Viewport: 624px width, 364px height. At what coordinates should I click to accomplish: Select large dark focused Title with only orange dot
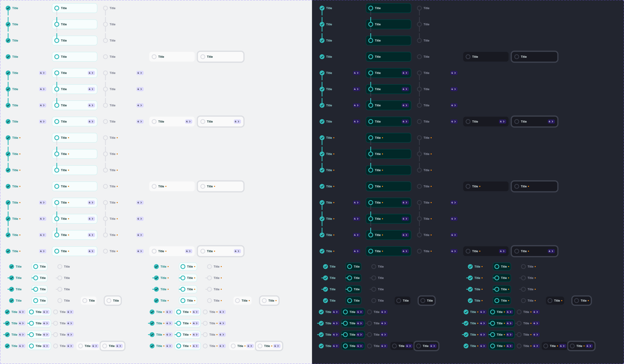coord(534,186)
